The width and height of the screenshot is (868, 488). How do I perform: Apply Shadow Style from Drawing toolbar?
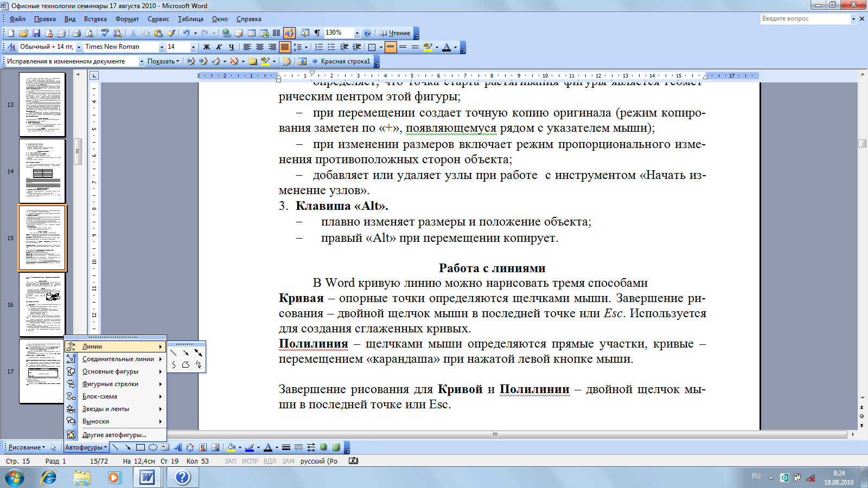[x=323, y=447]
